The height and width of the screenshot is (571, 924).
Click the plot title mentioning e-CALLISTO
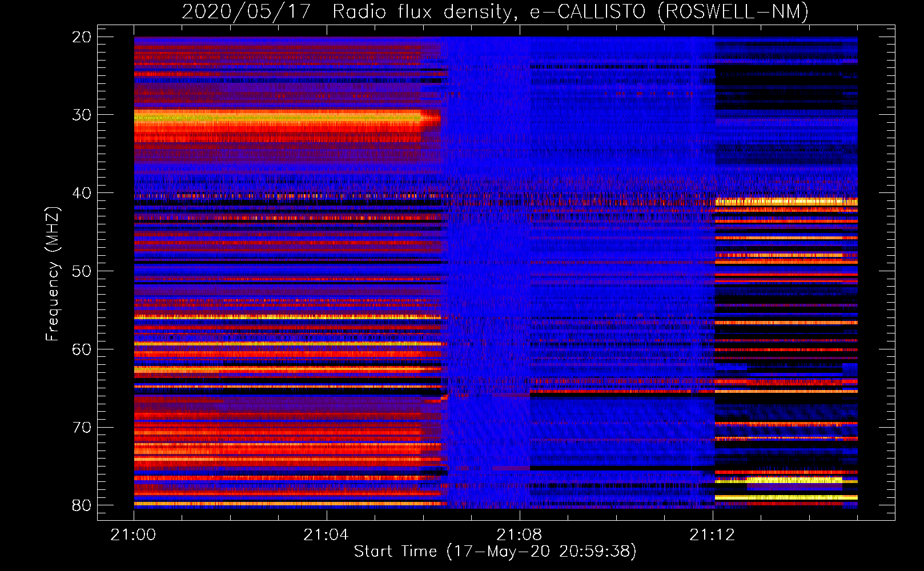495,11
